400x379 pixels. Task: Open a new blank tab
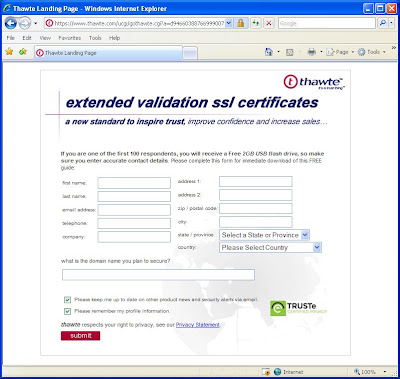coord(190,53)
